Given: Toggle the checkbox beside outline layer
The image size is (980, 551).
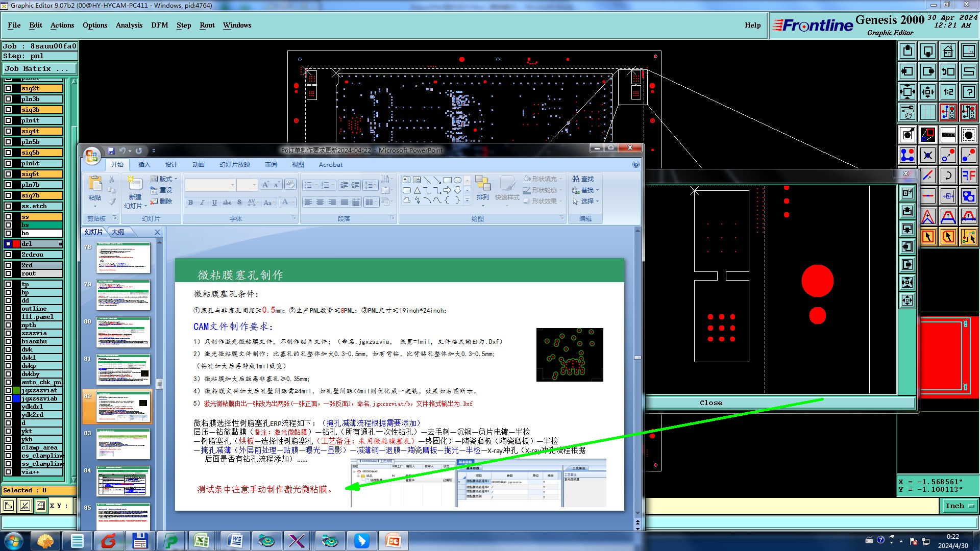Looking at the screenshot, I should (8, 309).
